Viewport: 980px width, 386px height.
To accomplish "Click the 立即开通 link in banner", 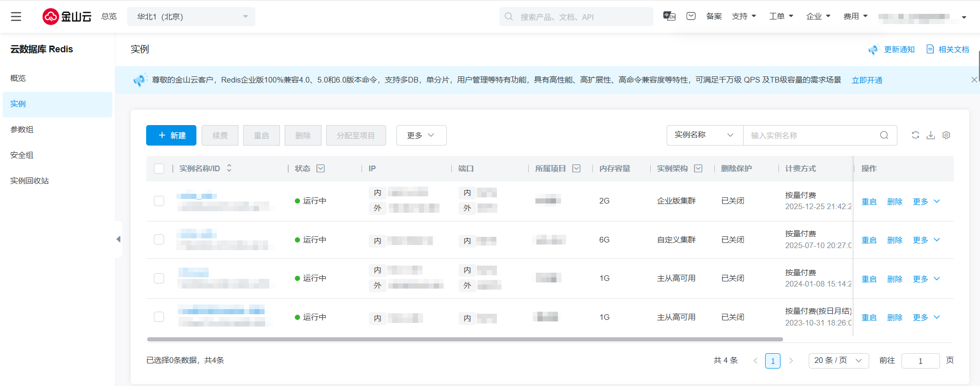I will [x=867, y=80].
